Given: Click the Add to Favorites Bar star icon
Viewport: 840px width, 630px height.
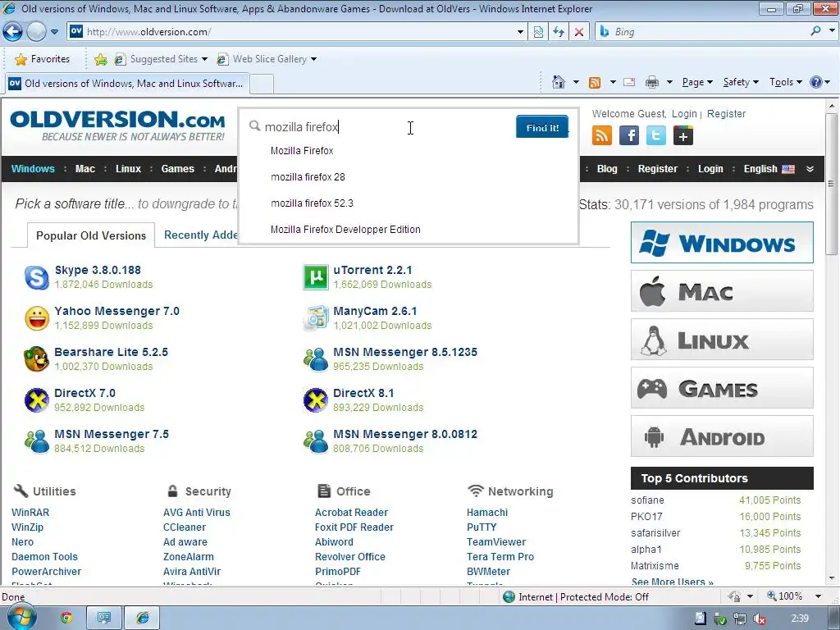Looking at the screenshot, I should coord(100,59).
